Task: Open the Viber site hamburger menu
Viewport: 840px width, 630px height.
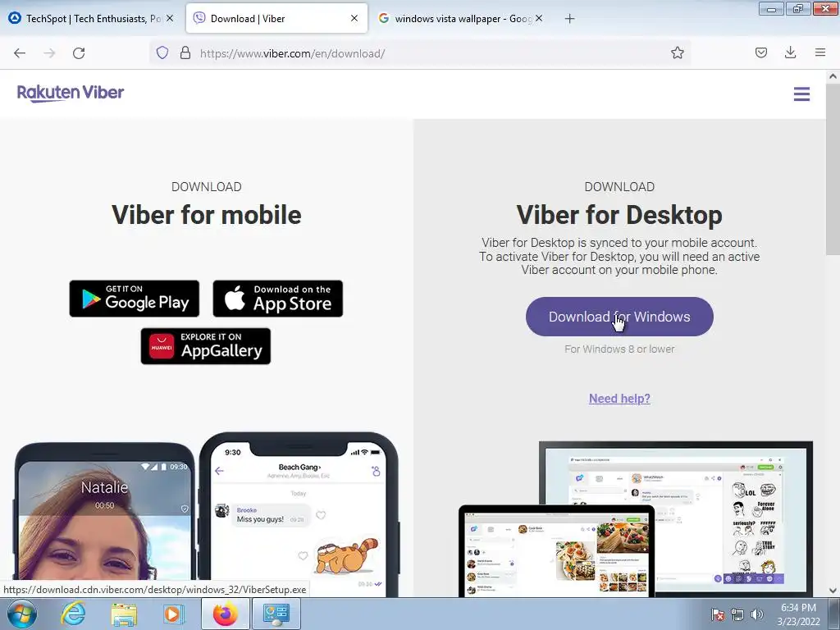Action: (x=801, y=94)
